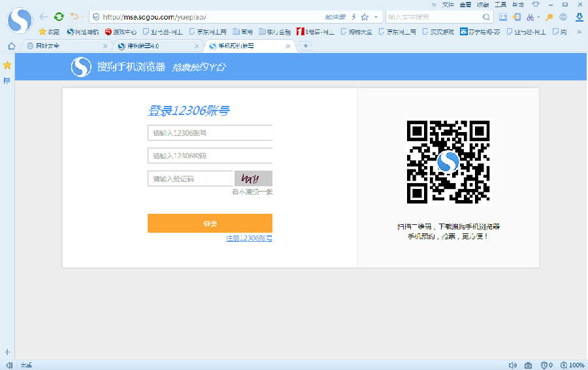Switch to the 网址大全 tab

click(64, 46)
